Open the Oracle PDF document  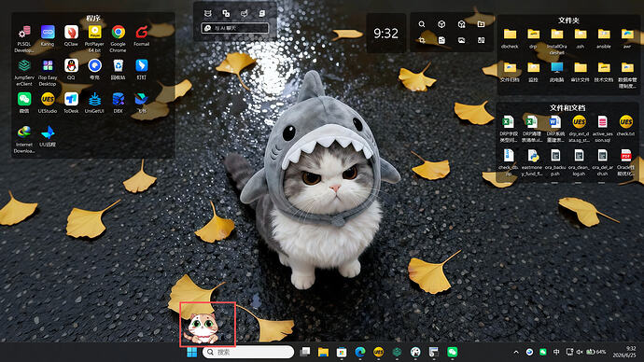pos(626,162)
